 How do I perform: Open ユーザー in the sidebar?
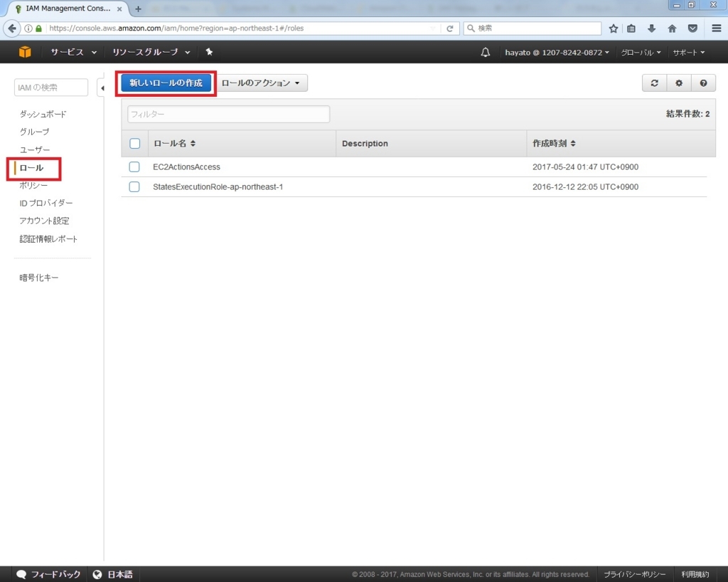(35, 150)
